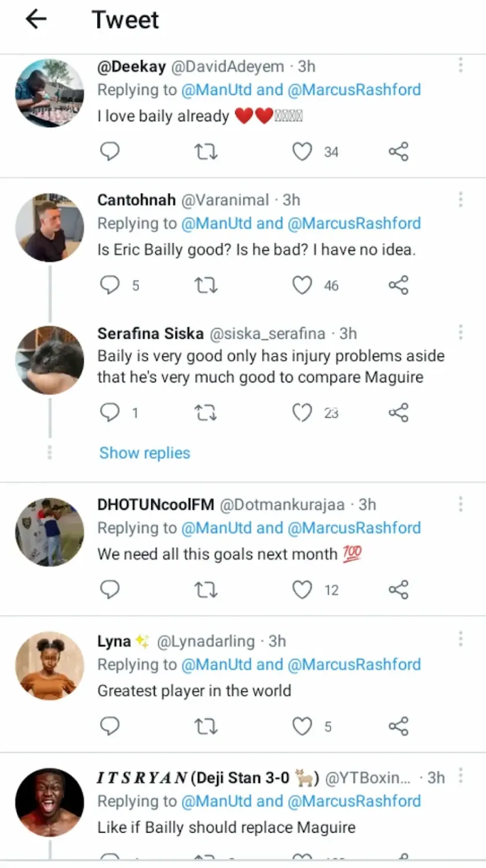Screen dimensions: 486x868
Task: Go back using the arrow icon
Action: (36, 20)
